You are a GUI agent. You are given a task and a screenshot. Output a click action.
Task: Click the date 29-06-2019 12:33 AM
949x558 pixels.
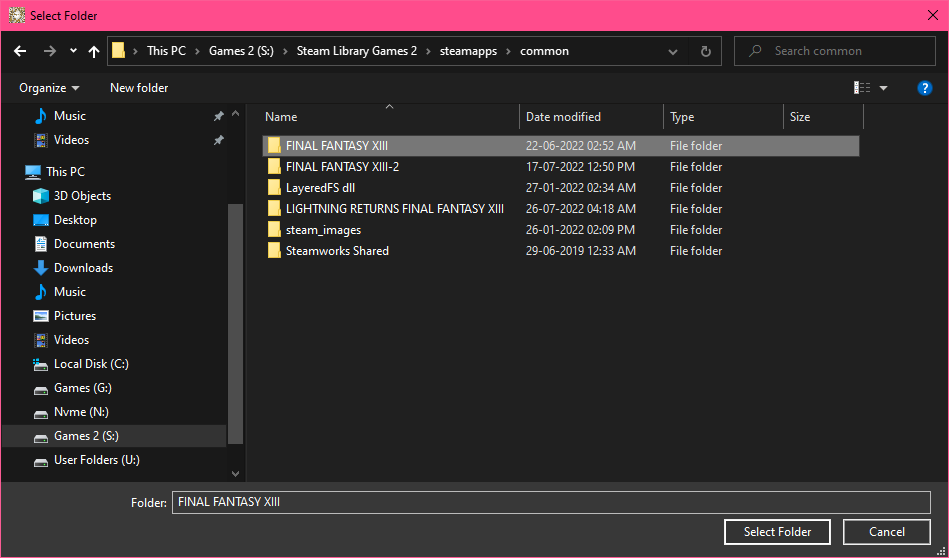(x=580, y=251)
